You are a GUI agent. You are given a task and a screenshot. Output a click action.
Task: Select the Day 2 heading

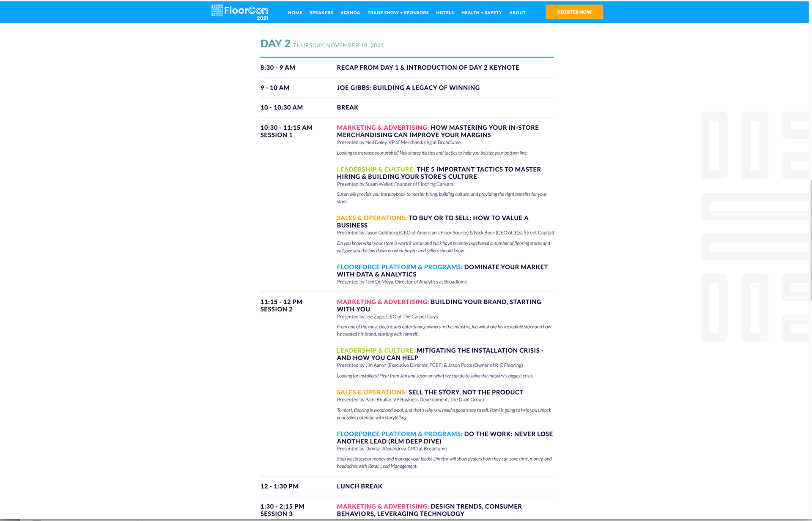(x=275, y=44)
